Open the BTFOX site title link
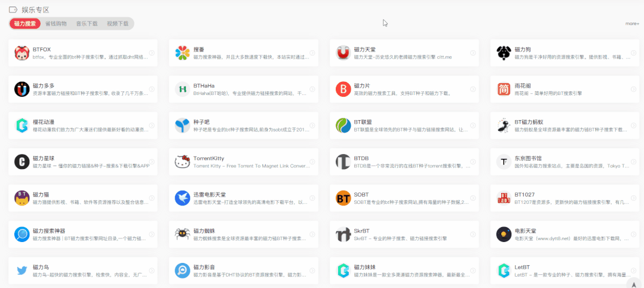 pyautogui.click(x=42, y=50)
